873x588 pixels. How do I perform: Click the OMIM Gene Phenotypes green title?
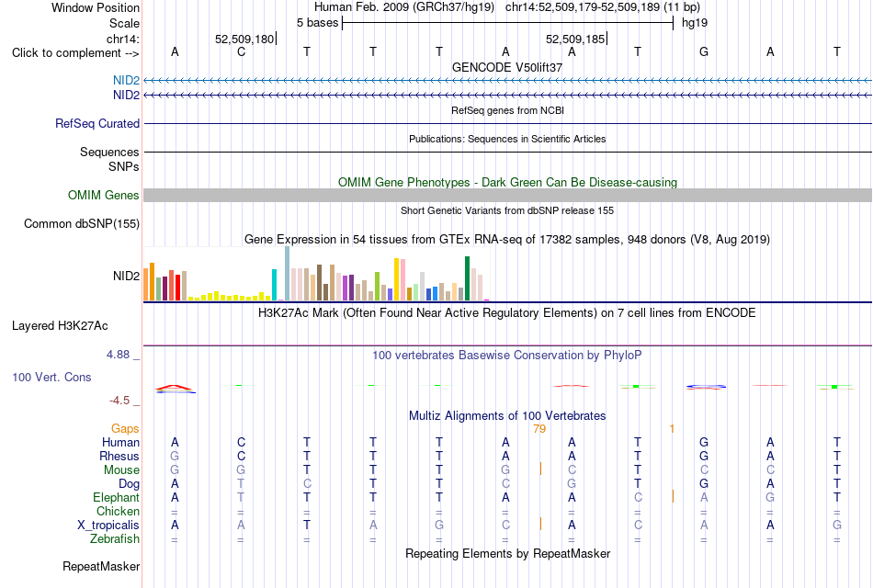coord(508,182)
